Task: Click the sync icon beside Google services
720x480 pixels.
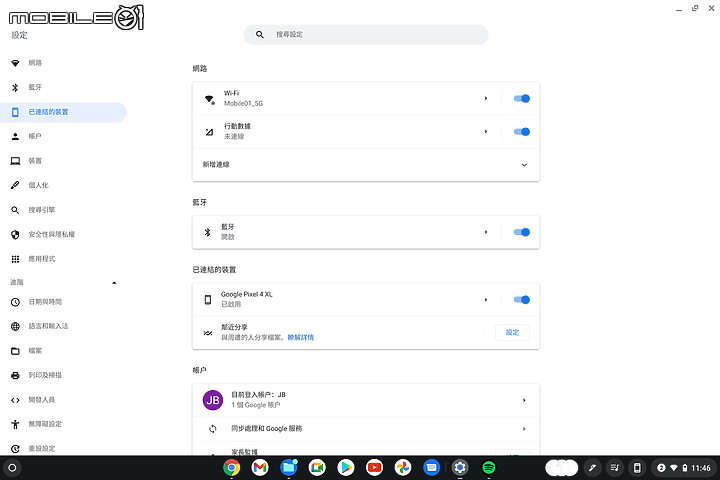Action: [213, 429]
